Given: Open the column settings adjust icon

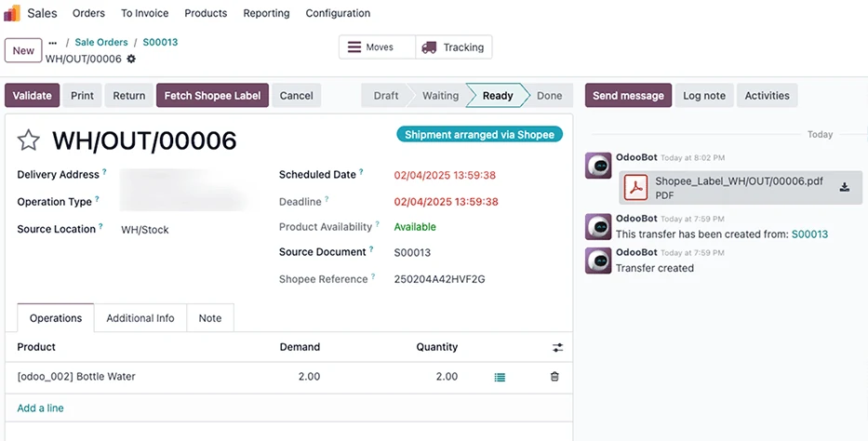Looking at the screenshot, I should (x=557, y=347).
